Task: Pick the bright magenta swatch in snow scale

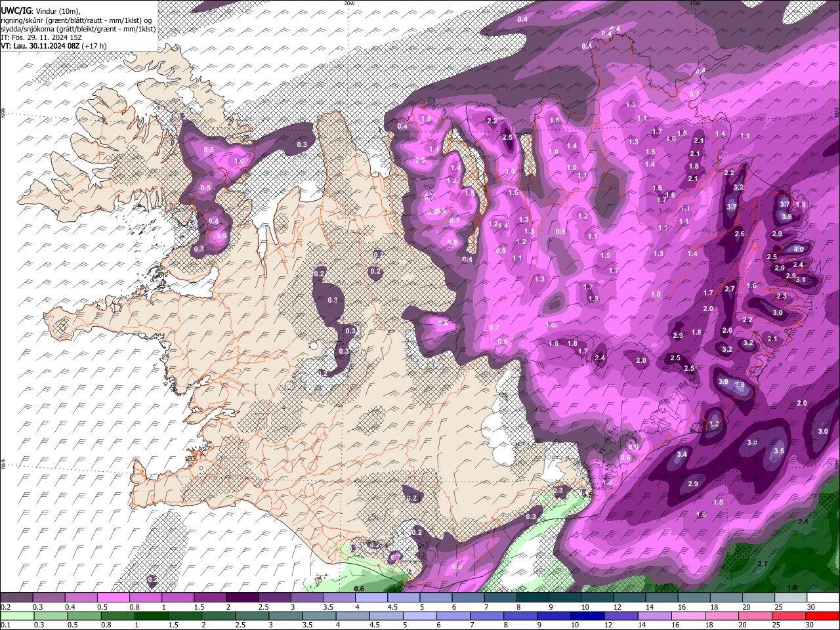Action: click(x=114, y=598)
